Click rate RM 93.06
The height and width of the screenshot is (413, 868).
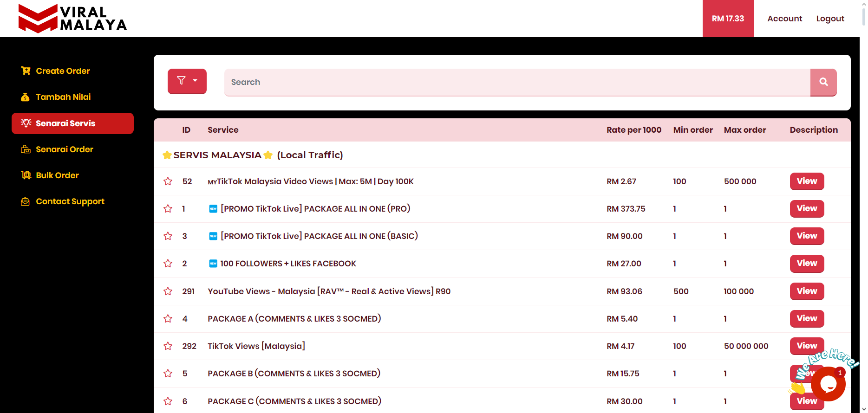tap(624, 291)
